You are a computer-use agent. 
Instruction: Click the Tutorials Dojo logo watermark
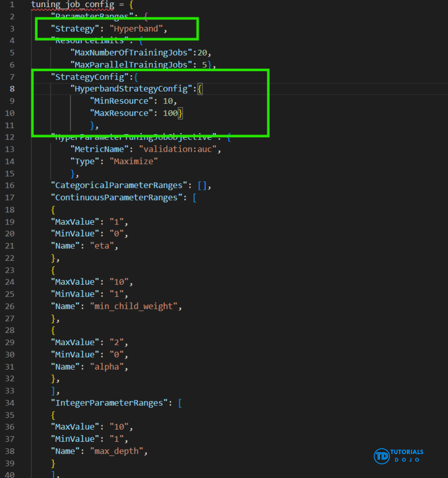click(x=398, y=455)
